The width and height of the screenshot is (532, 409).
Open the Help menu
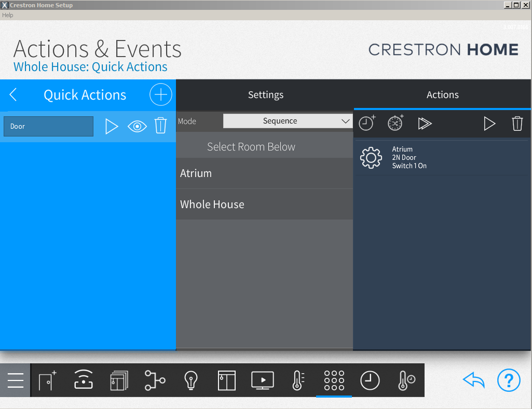coord(7,15)
